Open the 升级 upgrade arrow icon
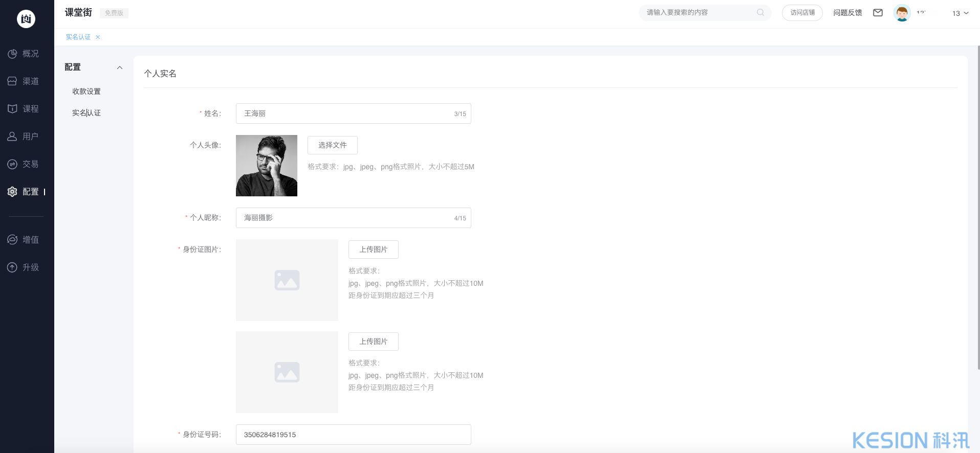 (x=12, y=267)
